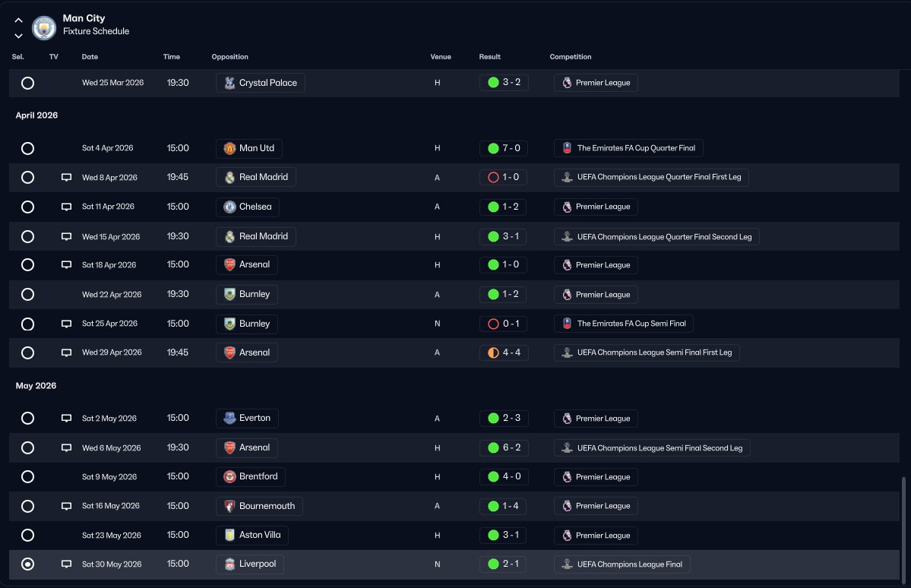Sort by the Competition column header
911x588 pixels.
point(570,57)
